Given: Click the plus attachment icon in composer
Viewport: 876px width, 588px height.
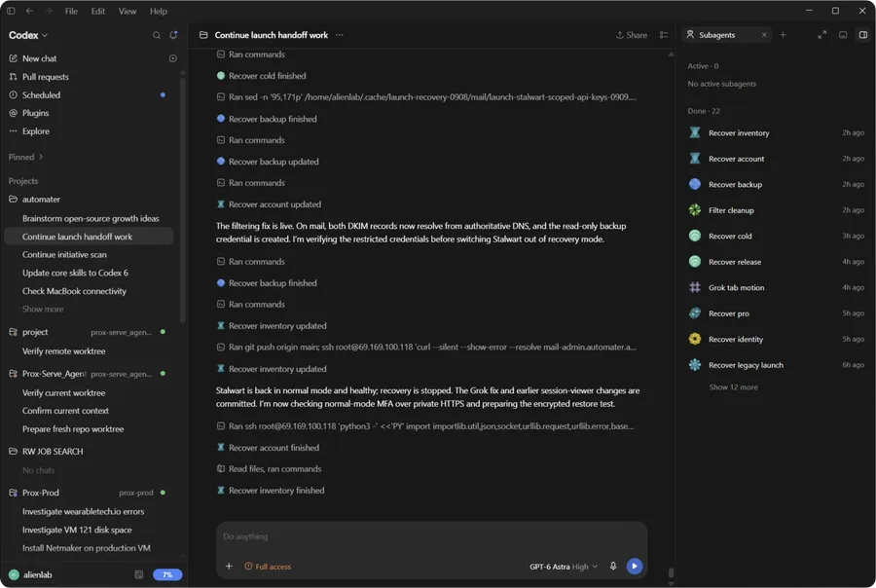Looking at the screenshot, I should click(229, 567).
